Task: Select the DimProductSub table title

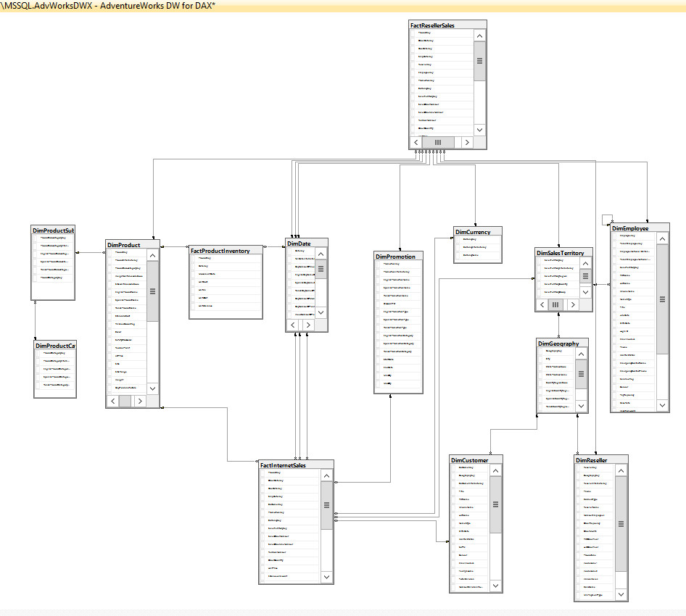Action: click(54, 230)
